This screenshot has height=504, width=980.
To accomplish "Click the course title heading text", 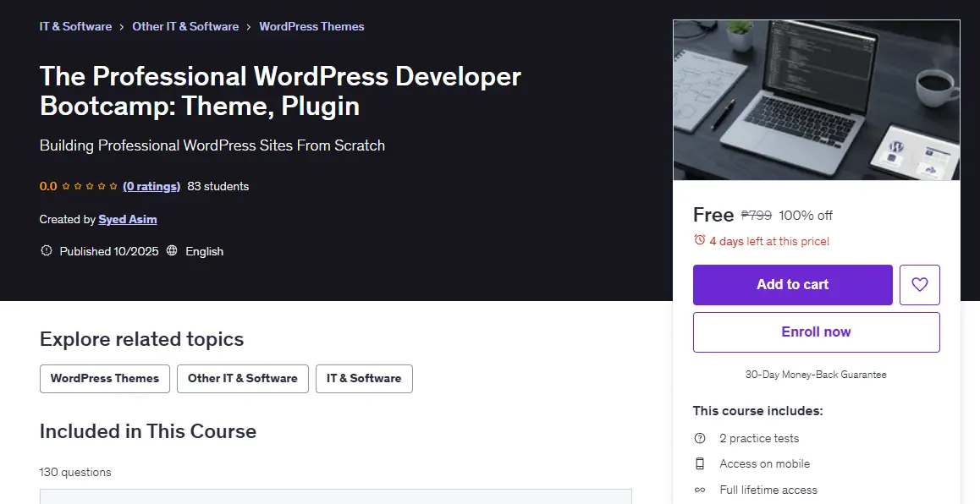I will pyautogui.click(x=281, y=90).
